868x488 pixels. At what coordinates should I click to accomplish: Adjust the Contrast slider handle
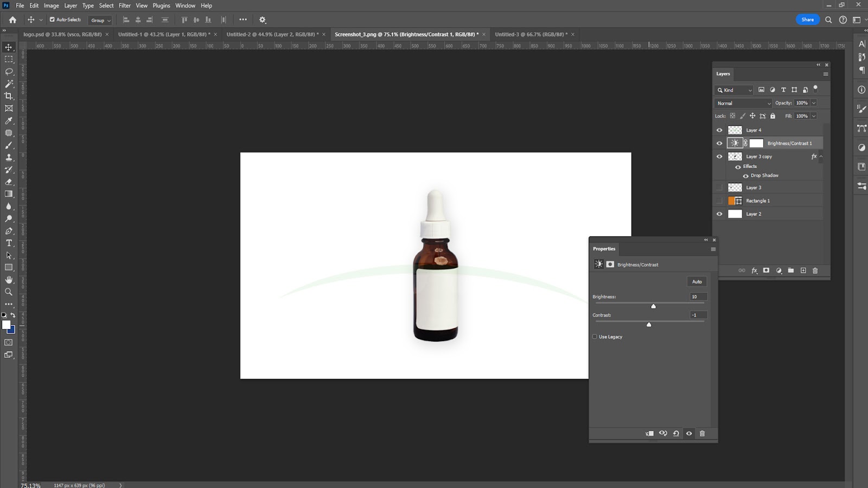tap(649, 324)
